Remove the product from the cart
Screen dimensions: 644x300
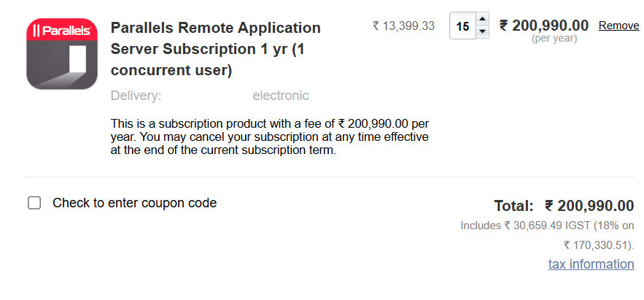(618, 26)
